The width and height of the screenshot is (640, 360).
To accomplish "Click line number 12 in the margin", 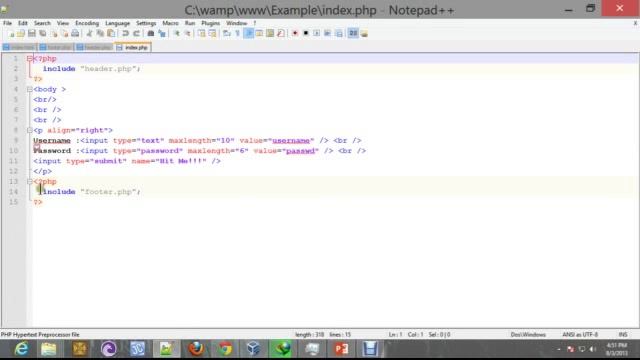I will (13, 171).
